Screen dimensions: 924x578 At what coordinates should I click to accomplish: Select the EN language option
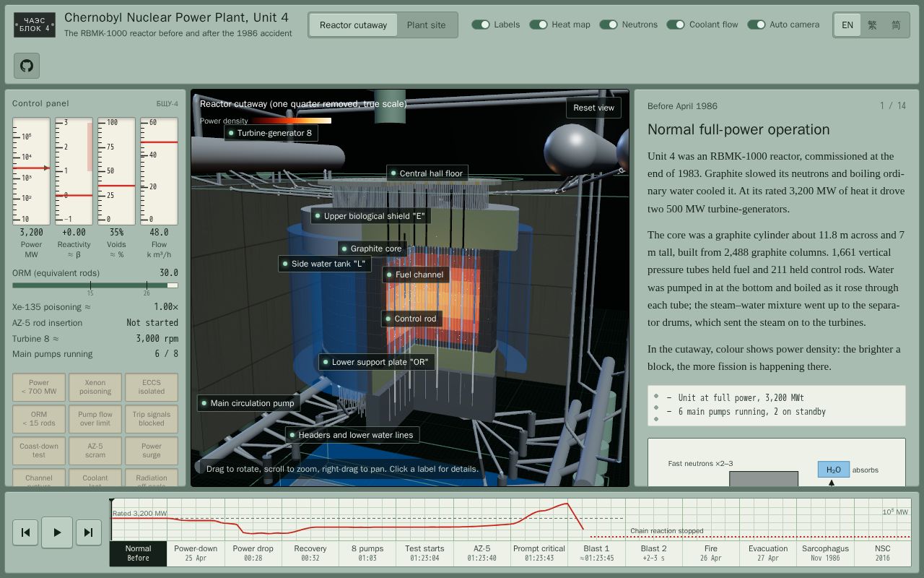[x=847, y=25]
